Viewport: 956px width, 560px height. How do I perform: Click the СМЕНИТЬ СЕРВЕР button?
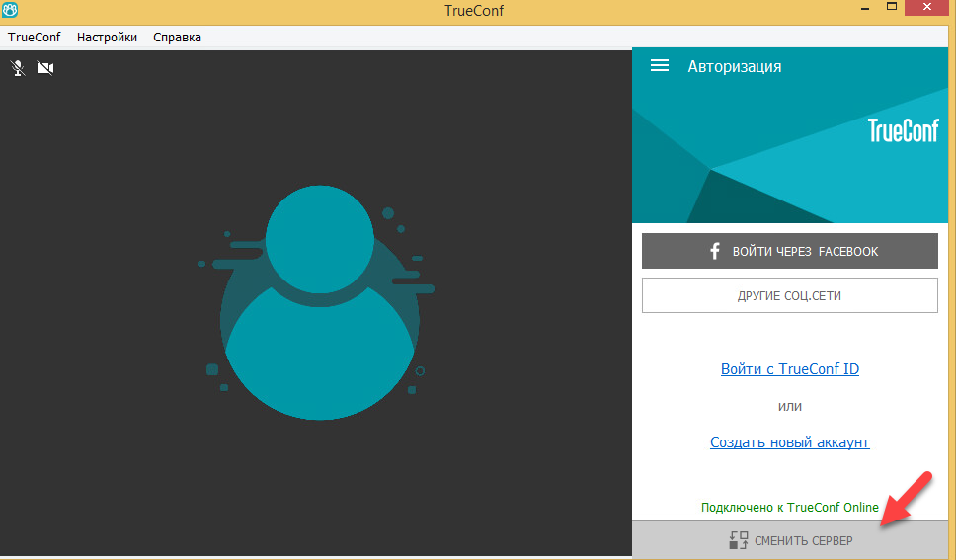pos(791,540)
